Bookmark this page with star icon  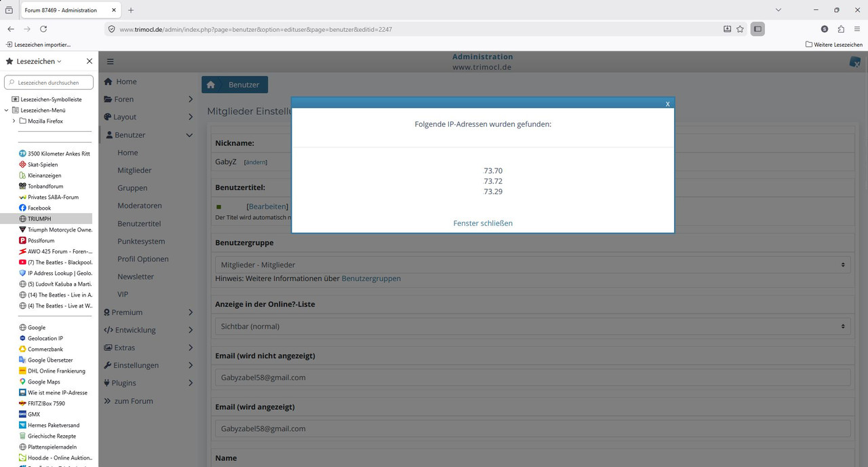coord(740,29)
